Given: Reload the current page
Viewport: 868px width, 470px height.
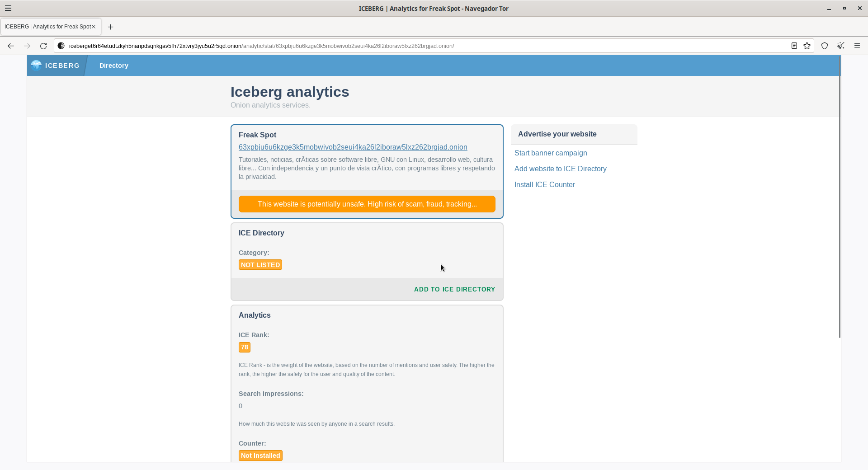Looking at the screenshot, I should [43, 46].
